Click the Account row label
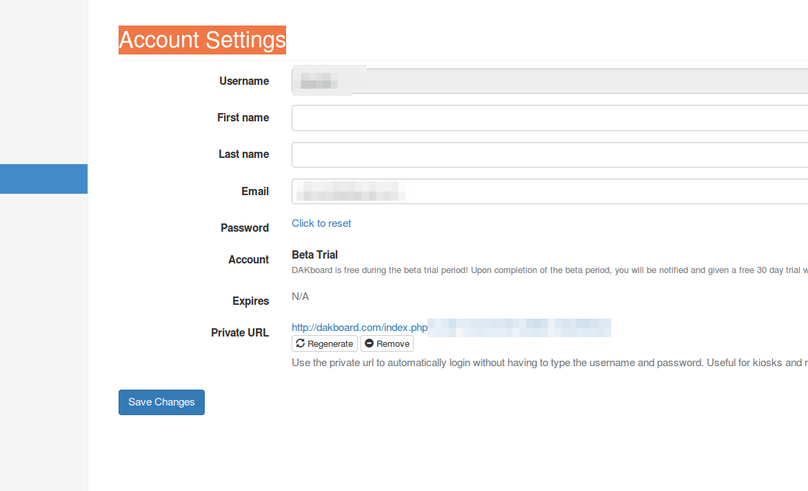The image size is (808, 491). [x=248, y=260]
